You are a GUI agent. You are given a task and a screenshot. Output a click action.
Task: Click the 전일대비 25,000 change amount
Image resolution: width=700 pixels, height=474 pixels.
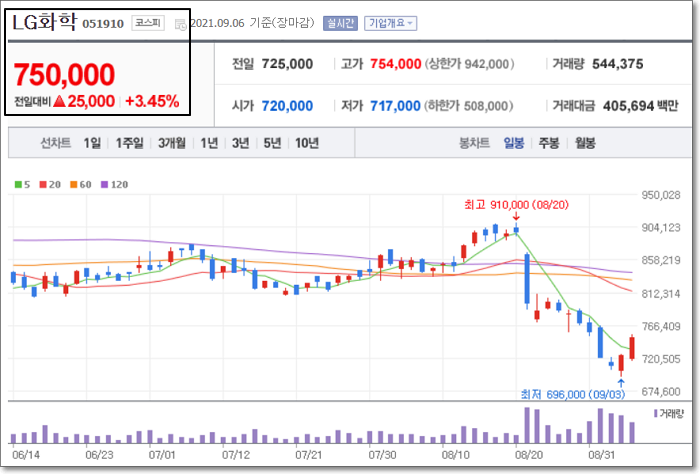(x=65, y=101)
